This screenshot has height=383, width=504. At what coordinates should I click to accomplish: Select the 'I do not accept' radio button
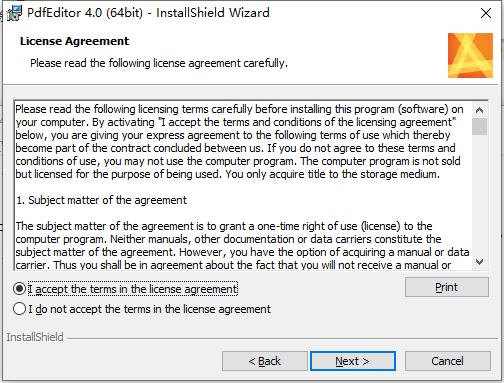tap(19, 309)
